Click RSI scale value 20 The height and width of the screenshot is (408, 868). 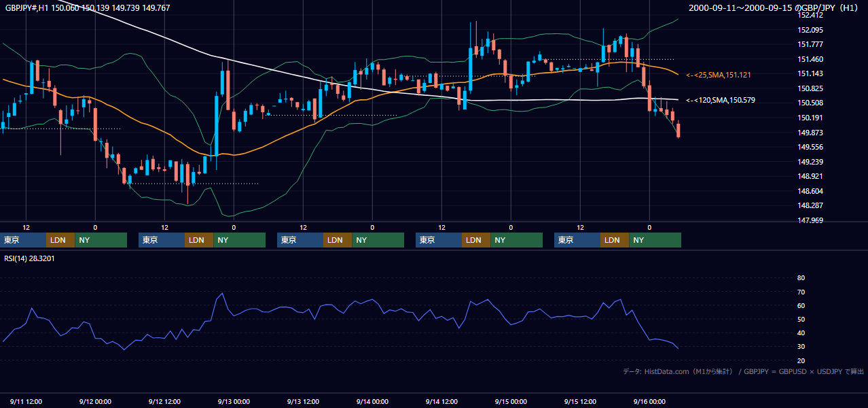[x=801, y=360]
